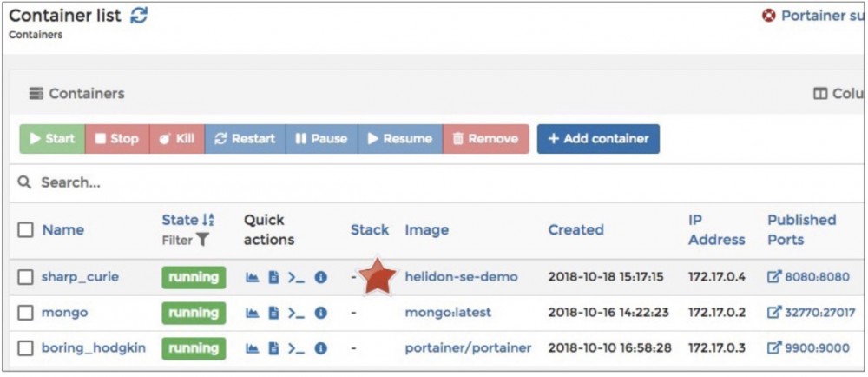Check the mongo container checkbox
Screen dimensions: 868x377
coord(26,313)
